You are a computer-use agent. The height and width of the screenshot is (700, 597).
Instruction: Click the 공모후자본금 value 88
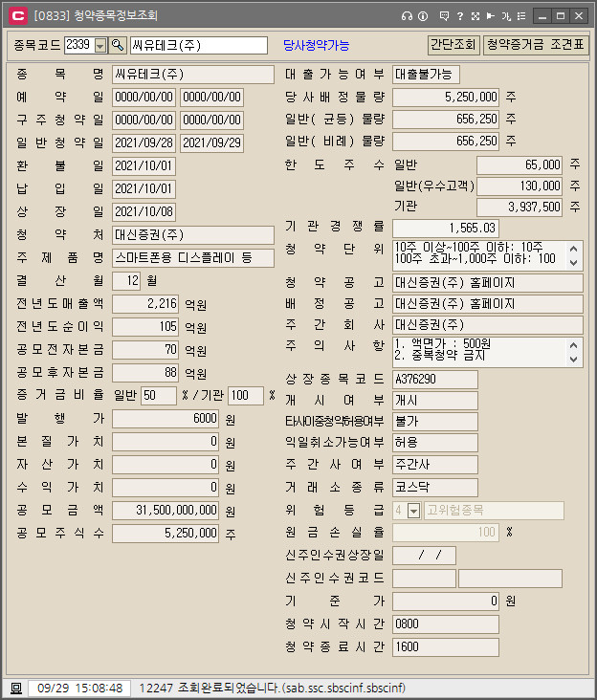pyautogui.click(x=145, y=373)
